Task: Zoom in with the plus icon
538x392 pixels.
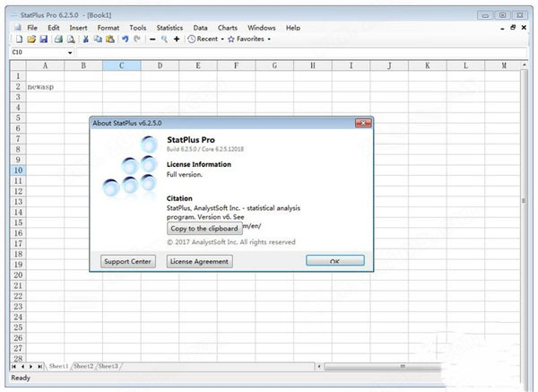Action: point(177,39)
